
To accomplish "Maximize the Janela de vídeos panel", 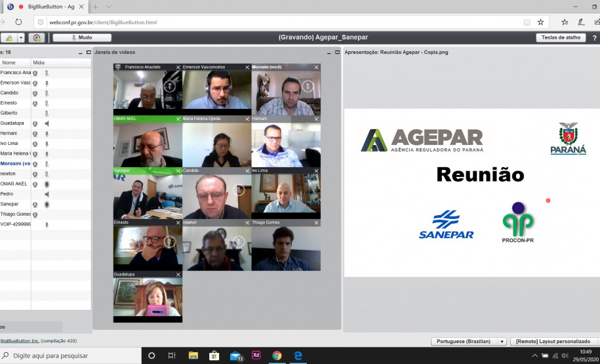I will pos(337,52).
